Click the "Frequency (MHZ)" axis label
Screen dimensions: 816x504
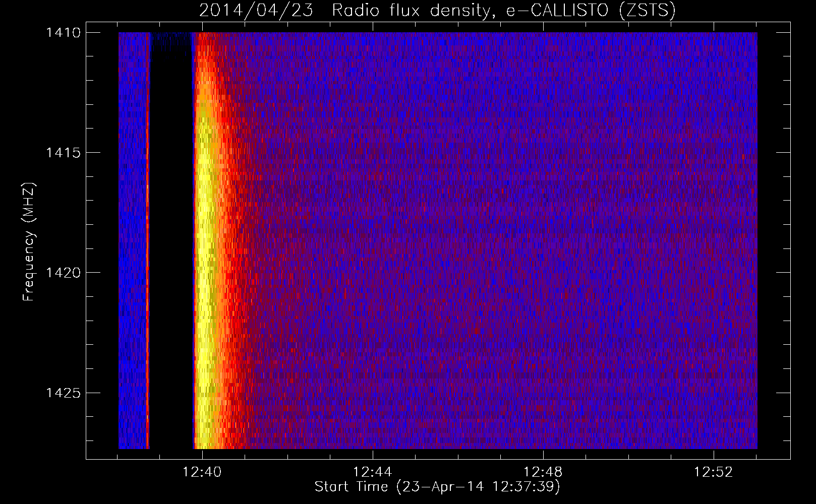29,241
